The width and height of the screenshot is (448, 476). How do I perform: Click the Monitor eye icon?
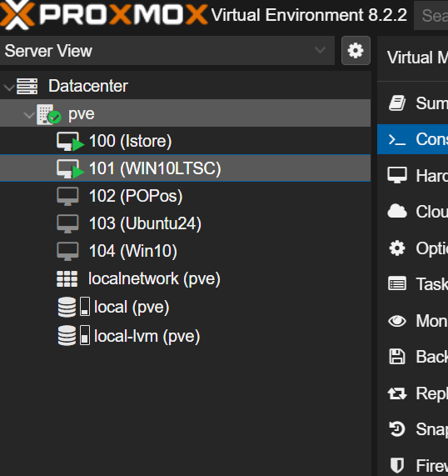point(397,321)
